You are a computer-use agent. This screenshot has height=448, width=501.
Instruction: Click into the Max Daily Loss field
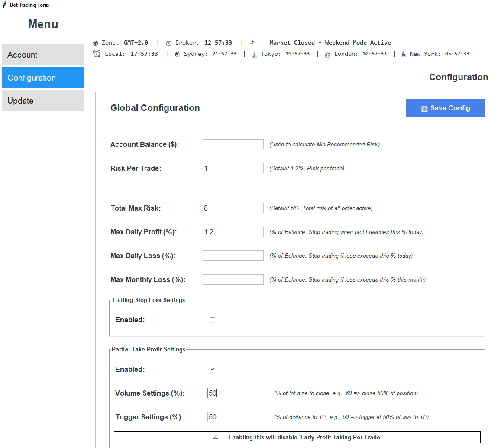point(233,256)
